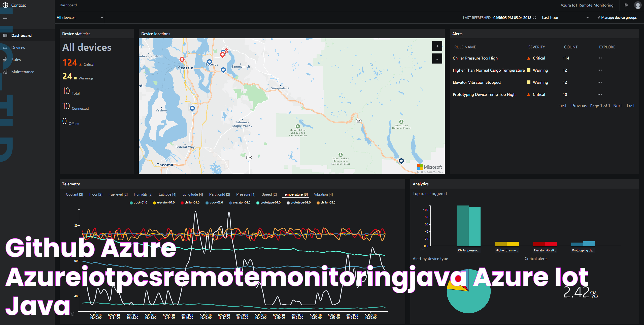
Task: Select the Longitude [4] telemetry tab
Action: 192,194
